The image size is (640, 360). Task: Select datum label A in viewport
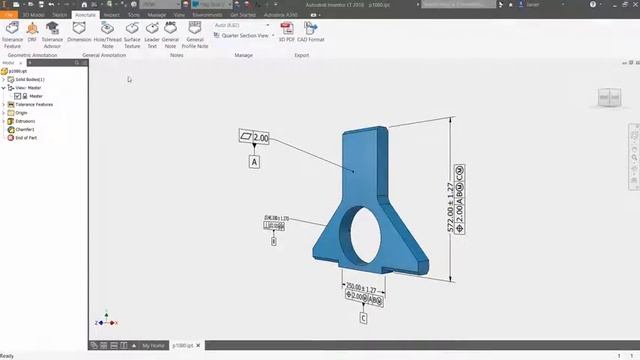pyautogui.click(x=254, y=162)
